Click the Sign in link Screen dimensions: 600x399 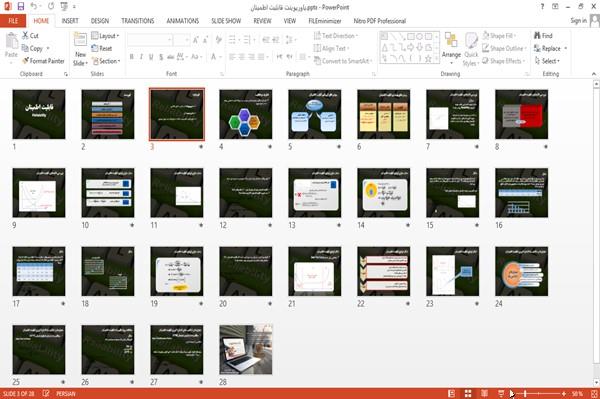click(x=578, y=21)
